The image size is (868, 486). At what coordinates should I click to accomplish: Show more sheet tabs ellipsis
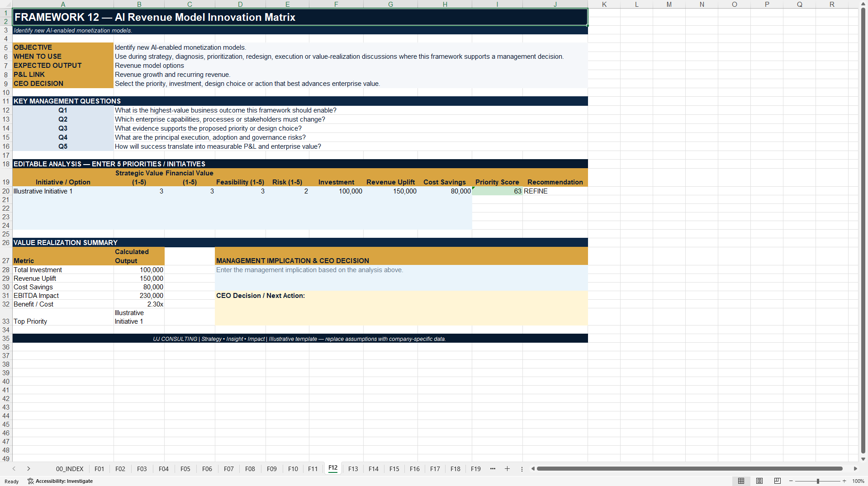coord(493,469)
